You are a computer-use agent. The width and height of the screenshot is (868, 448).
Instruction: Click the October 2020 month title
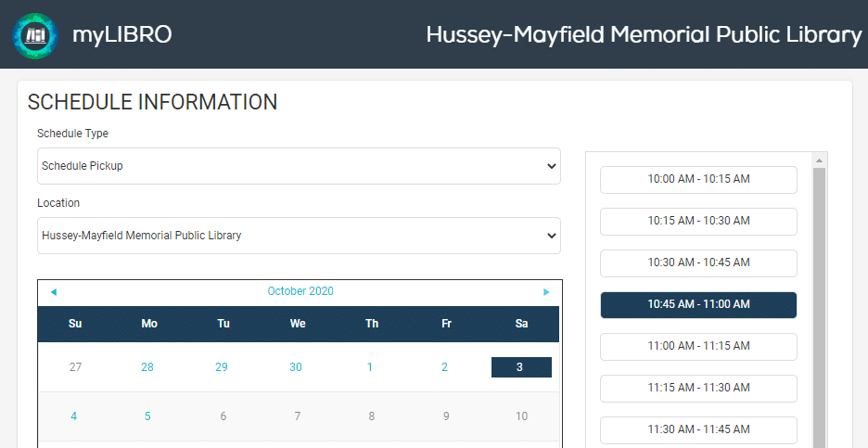300,291
